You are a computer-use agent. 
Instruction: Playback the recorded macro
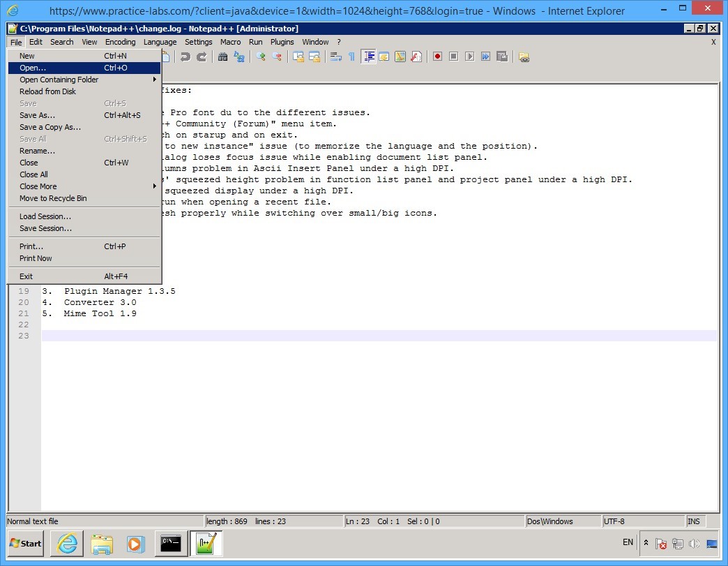[470, 57]
